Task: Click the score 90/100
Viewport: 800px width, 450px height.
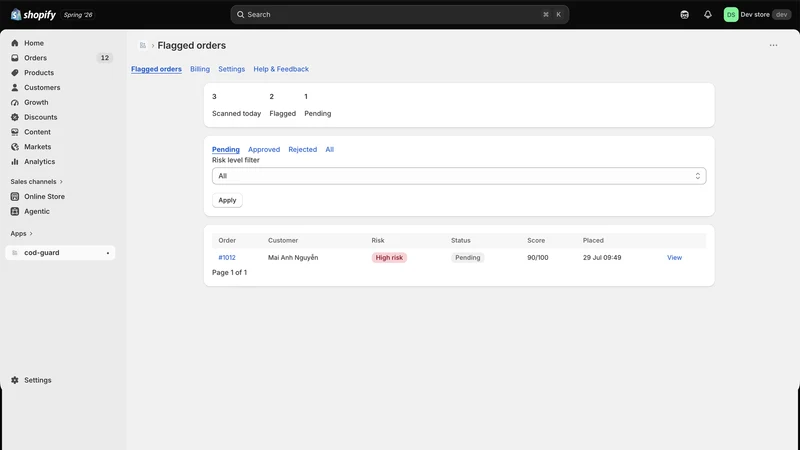Action: [538, 258]
